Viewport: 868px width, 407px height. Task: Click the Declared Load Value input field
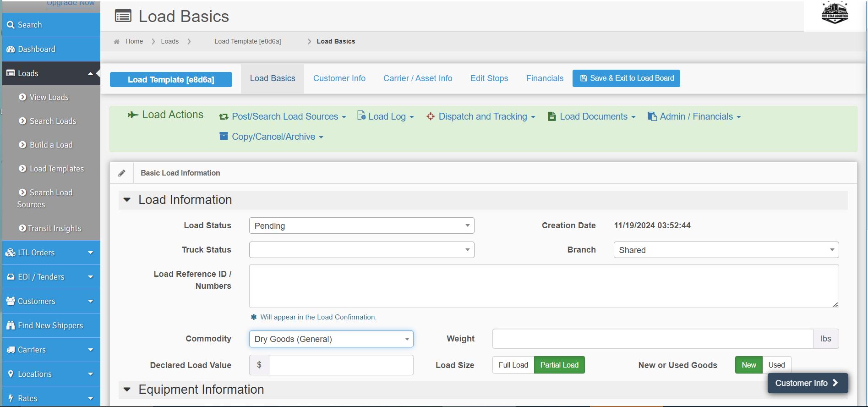click(x=341, y=365)
